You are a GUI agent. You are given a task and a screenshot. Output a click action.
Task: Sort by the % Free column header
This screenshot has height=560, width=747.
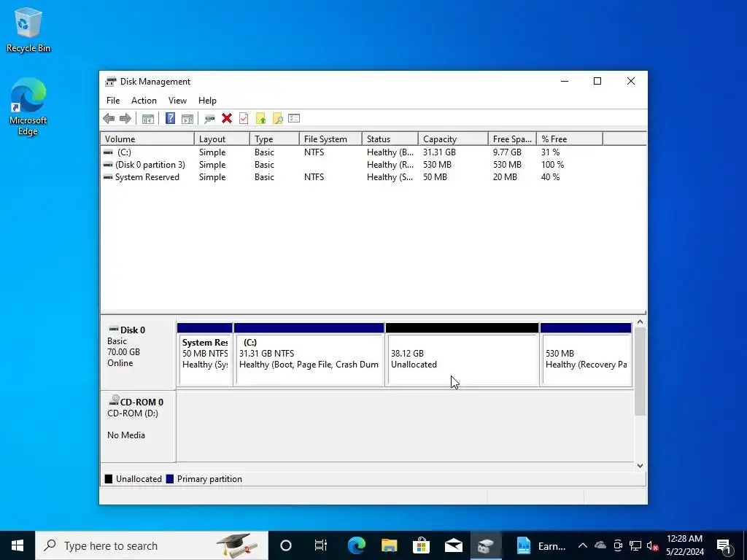point(570,139)
